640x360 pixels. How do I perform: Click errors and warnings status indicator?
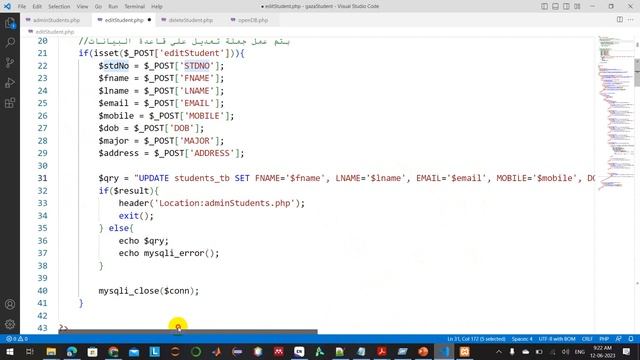click(x=17, y=339)
